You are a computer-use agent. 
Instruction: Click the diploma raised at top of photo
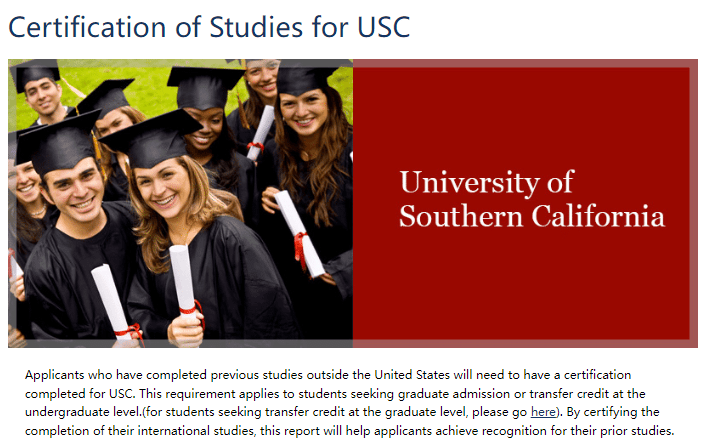click(x=262, y=130)
